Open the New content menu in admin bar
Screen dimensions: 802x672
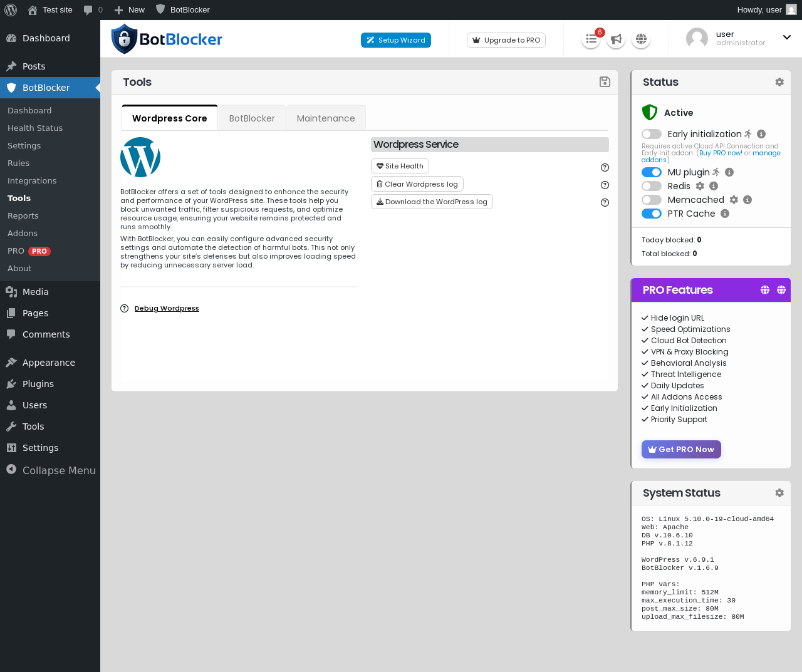(130, 9)
